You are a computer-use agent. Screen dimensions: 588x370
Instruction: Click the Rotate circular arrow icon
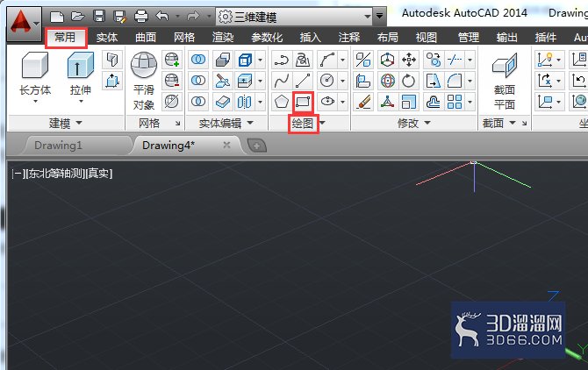coord(409,81)
